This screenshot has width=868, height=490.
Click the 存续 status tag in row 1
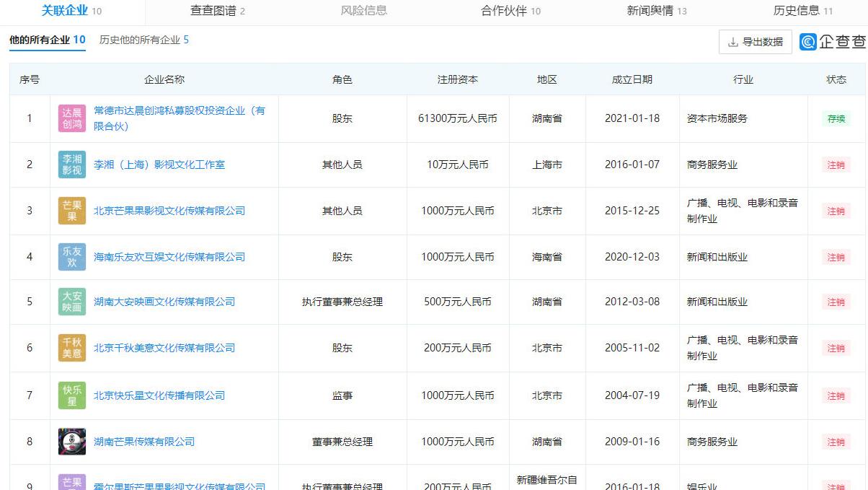click(836, 119)
